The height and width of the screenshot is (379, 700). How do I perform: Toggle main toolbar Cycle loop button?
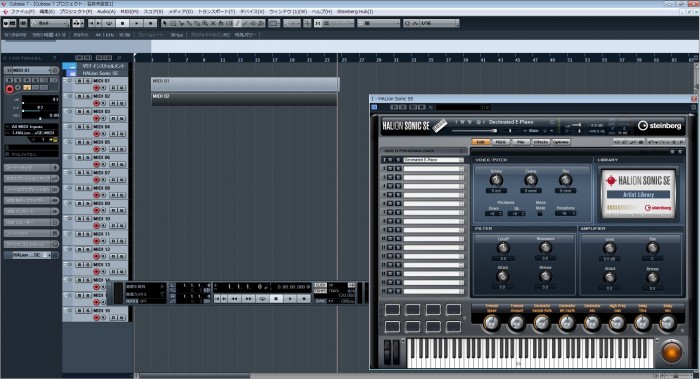point(109,23)
